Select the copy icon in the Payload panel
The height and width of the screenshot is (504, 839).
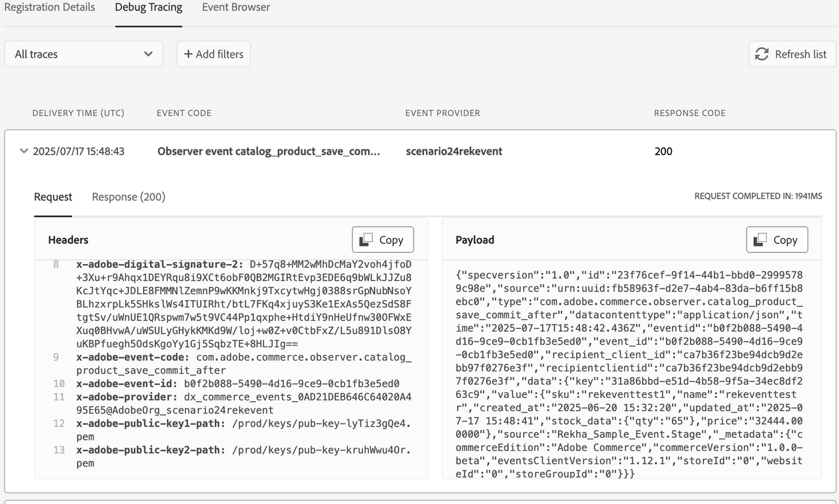point(762,239)
